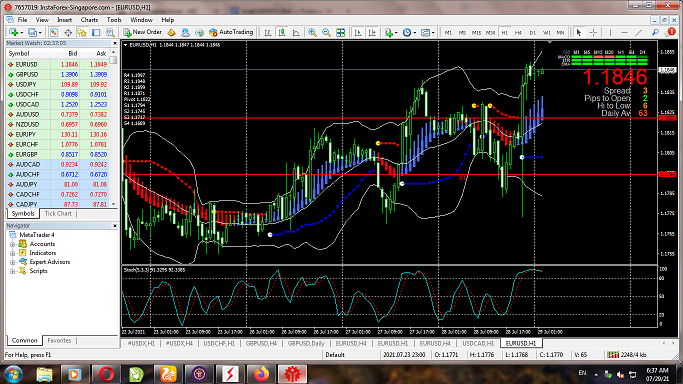Select the GBPUSD row in Market Watch
This screenshot has width=683, height=384.
pyautogui.click(x=57, y=74)
